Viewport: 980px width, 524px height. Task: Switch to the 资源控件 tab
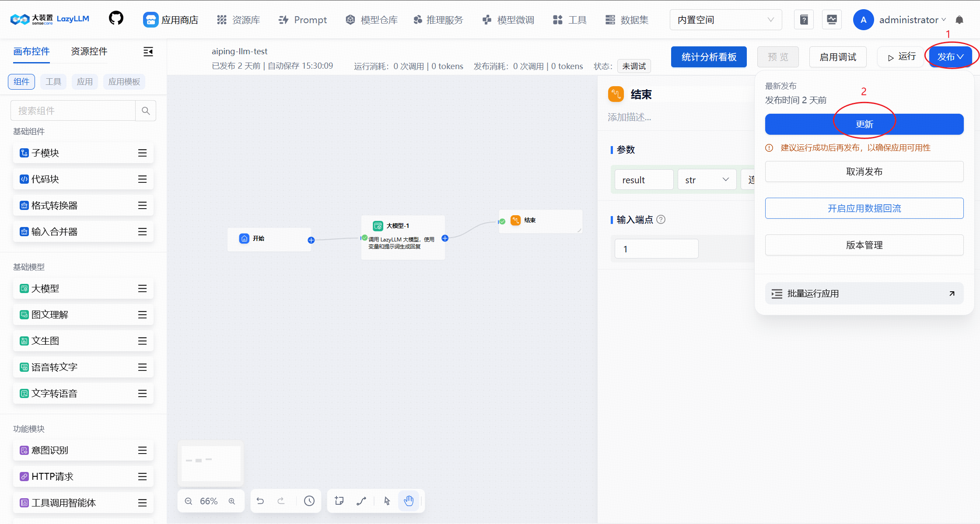pyautogui.click(x=89, y=52)
